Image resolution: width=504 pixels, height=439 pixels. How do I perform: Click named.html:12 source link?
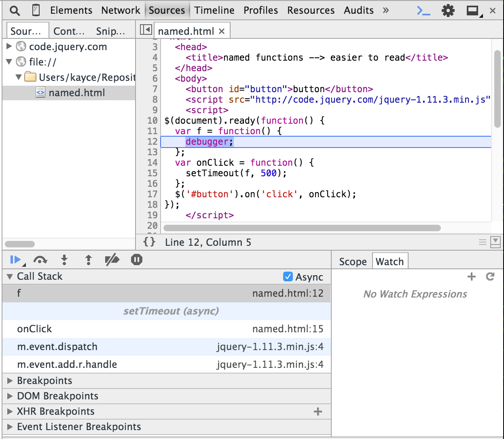pos(288,293)
